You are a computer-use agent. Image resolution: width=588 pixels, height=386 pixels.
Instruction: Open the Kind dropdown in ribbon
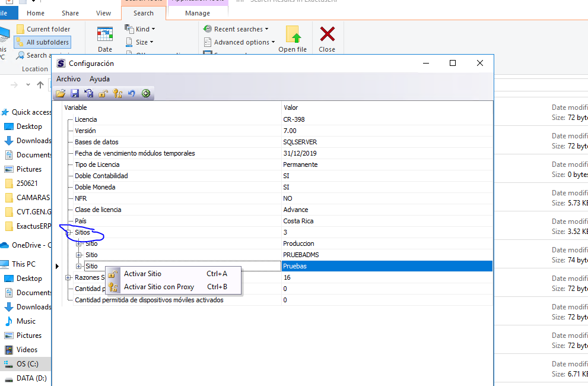coord(140,29)
